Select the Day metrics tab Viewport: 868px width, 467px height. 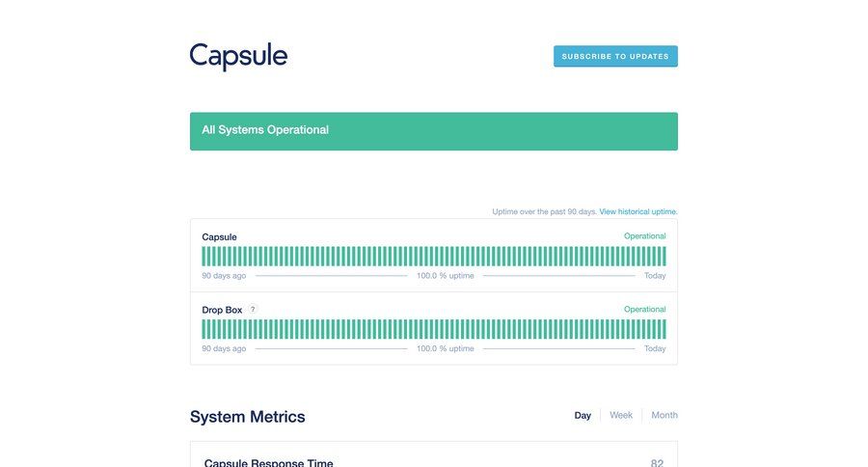[x=583, y=416]
